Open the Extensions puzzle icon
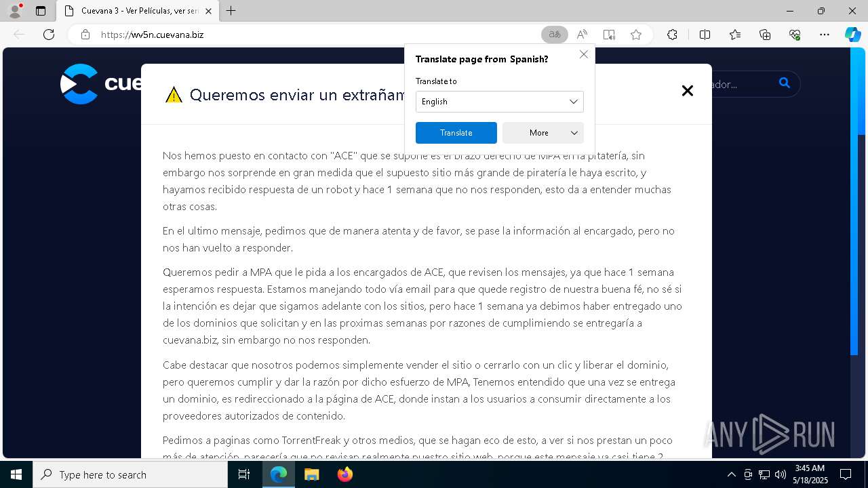This screenshot has width=868, height=488. tap(672, 35)
